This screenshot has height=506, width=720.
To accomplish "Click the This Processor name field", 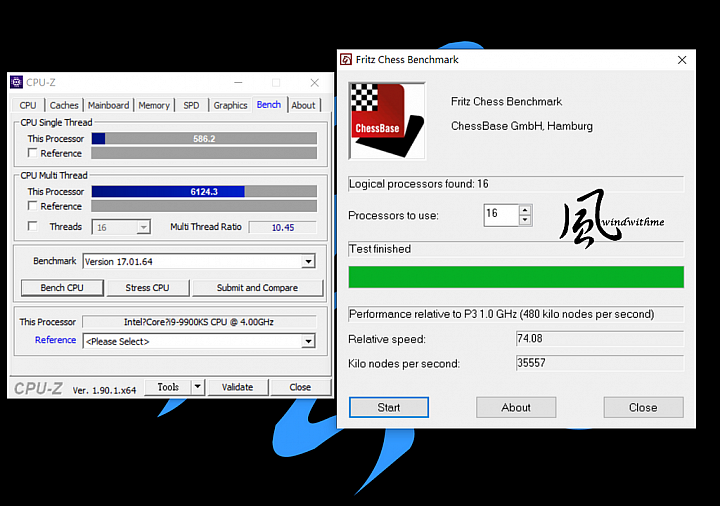I will (199, 322).
